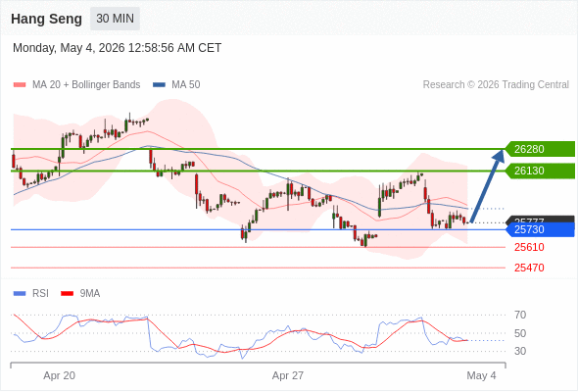Click the blue 25730 pivot label
Screen dimensions: 578x392
[539, 229]
